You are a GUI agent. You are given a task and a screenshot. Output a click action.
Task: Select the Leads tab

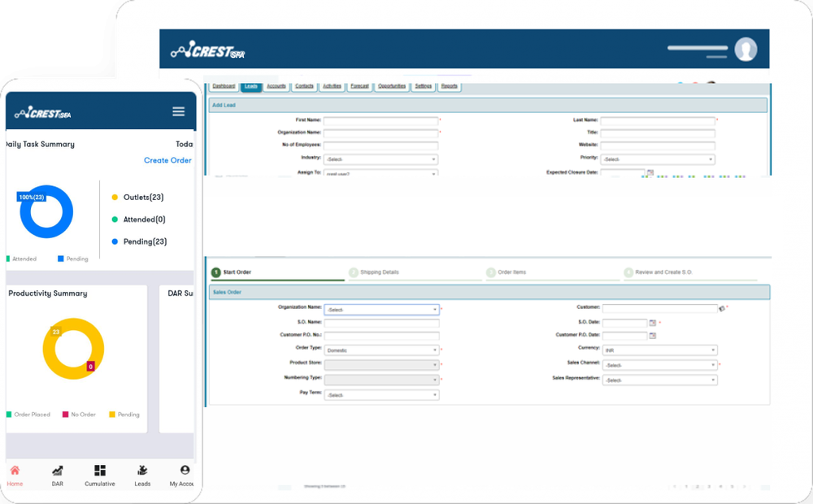pyautogui.click(x=251, y=86)
